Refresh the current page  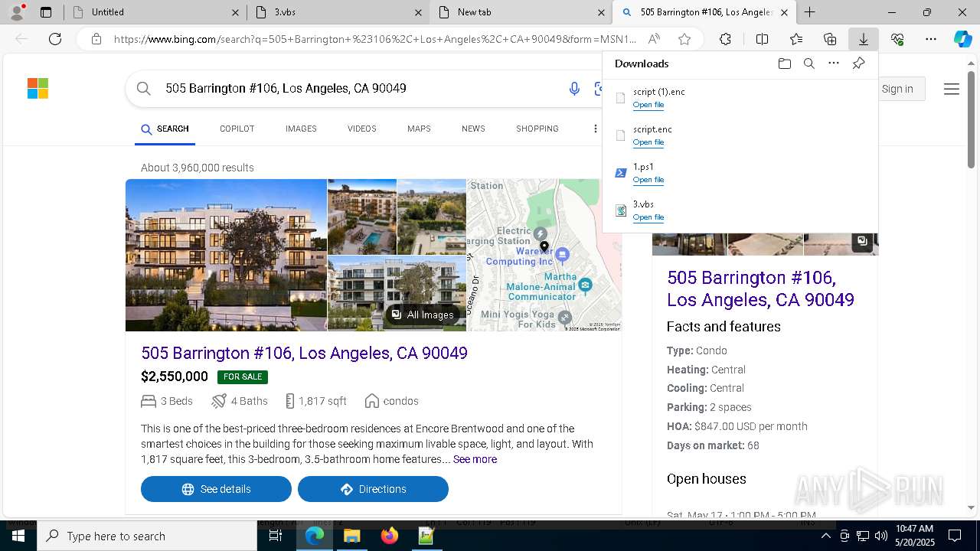click(55, 39)
